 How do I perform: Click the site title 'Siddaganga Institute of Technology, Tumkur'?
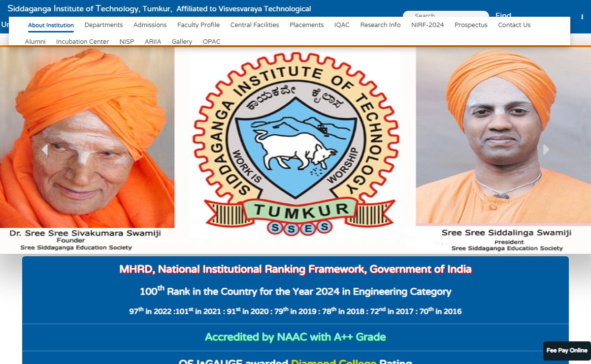tap(90, 9)
